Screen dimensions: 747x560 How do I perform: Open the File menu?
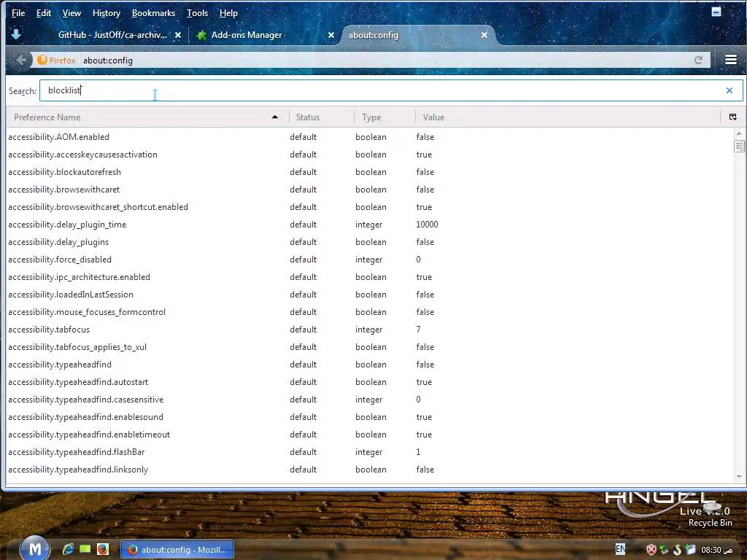click(x=18, y=13)
